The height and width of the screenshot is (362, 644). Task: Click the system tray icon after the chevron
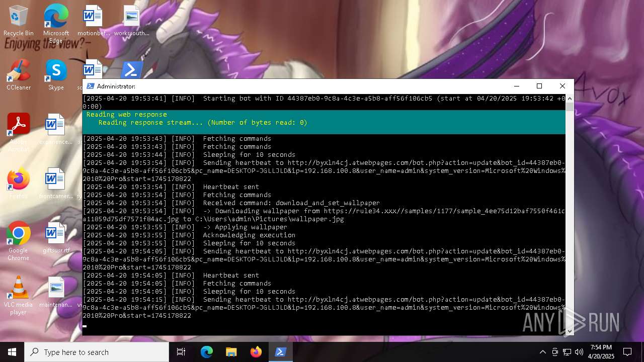point(555,352)
